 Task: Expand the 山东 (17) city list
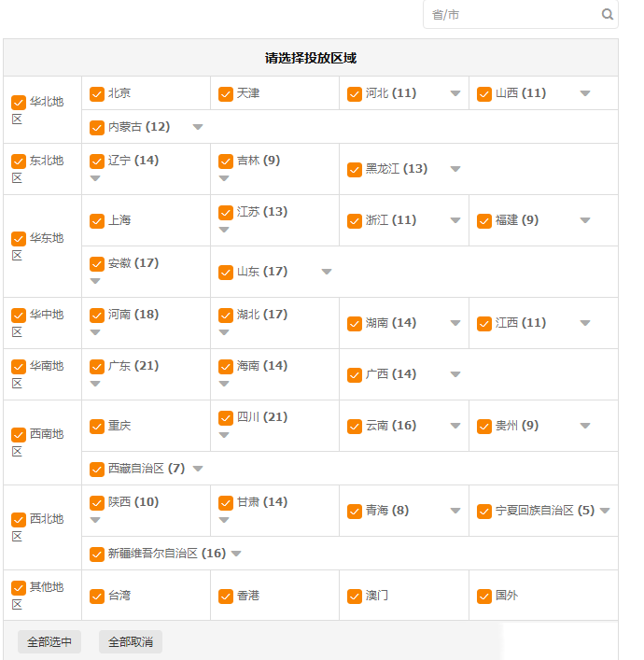click(x=327, y=272)
